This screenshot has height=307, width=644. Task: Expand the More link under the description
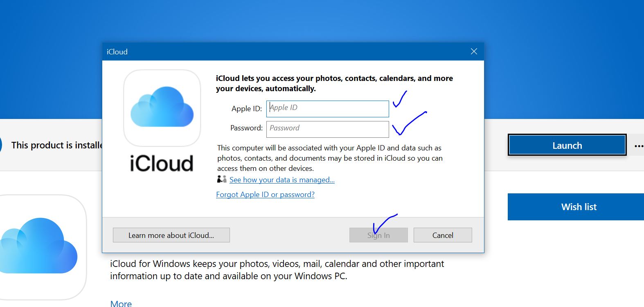coord(121,303)
